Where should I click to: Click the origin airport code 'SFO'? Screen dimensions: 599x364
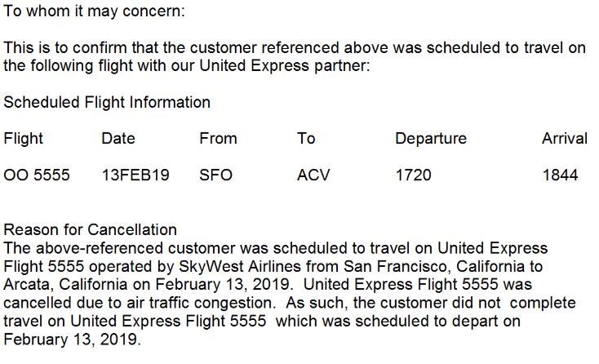(x=215, y=175)
